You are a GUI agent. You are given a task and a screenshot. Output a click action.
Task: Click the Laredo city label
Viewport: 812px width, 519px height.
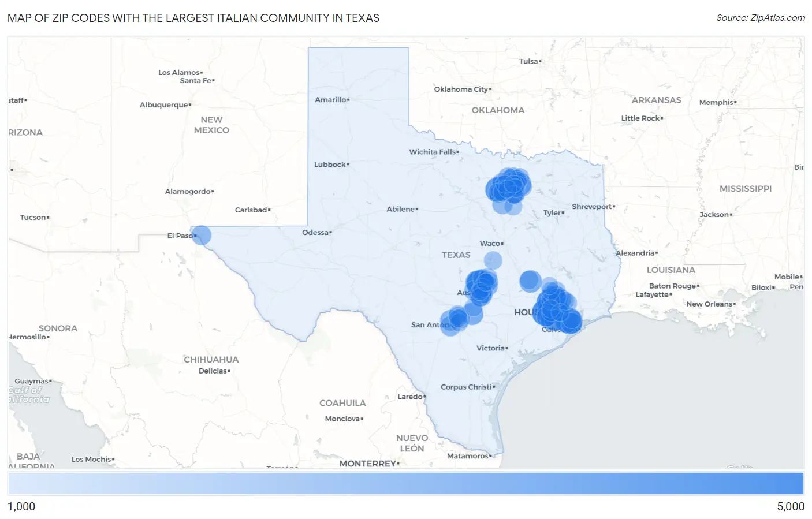click(410, 397)
